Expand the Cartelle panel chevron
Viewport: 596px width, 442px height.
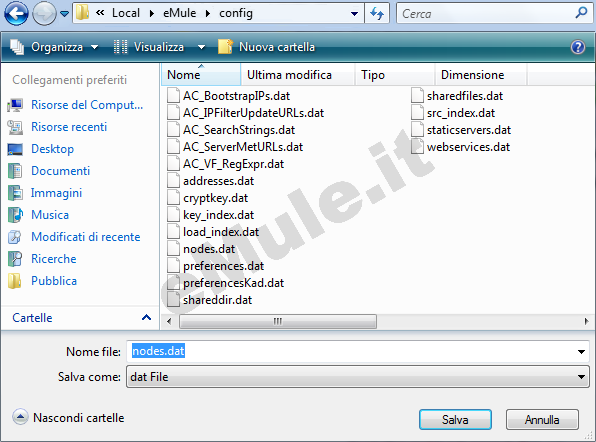pyautogui.click(x=146, y=318)
